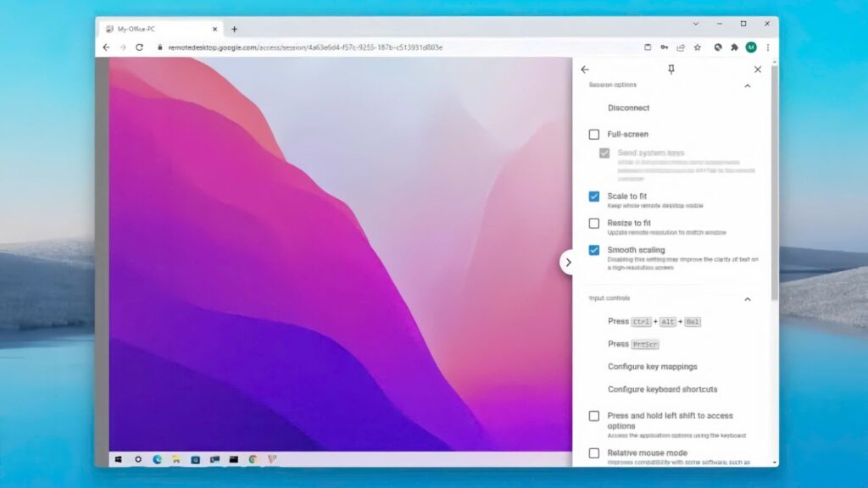Image resolution: width=868 pixels, height=488 pixels.
Task: Open the red icon last on remote taskbar
Action: [272, 459]
